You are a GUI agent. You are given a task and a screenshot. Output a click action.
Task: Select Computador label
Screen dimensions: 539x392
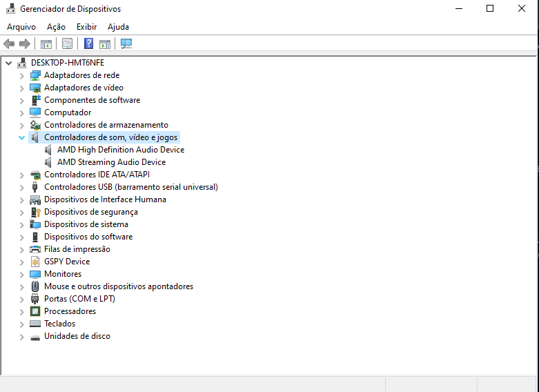coord(68,112)
